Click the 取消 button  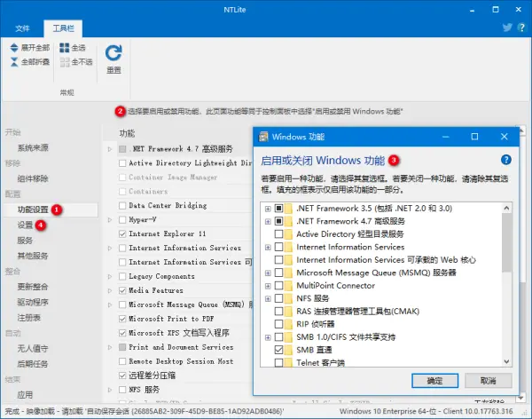pyautogui.click(x=489, y=381)
